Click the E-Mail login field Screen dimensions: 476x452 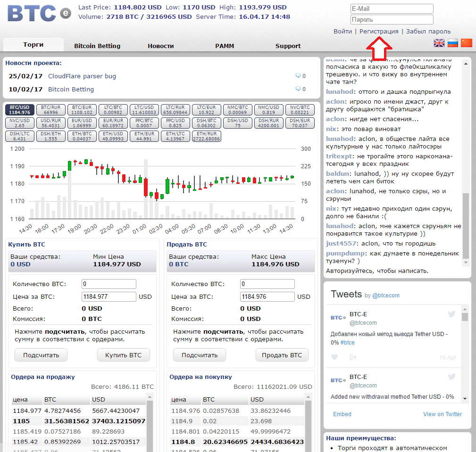click(392, 8)
